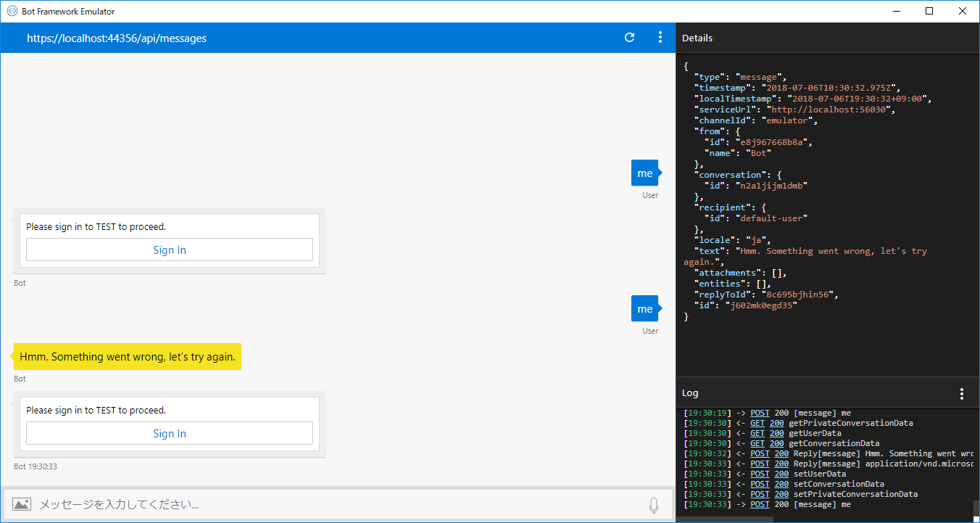
Task: Click the conversation id "n2a1jijm1dmb"
Action: tap(771, 186)
